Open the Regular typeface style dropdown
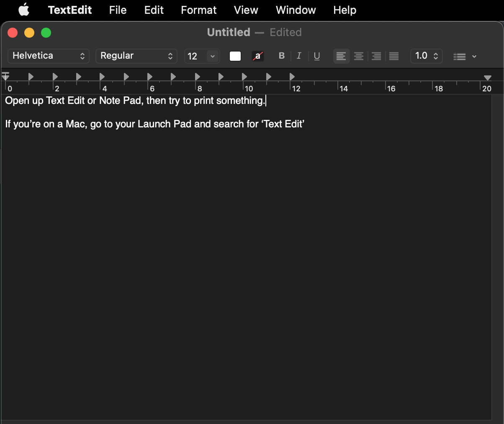Screen dimensions: 504x424 [x=136, y=56]
